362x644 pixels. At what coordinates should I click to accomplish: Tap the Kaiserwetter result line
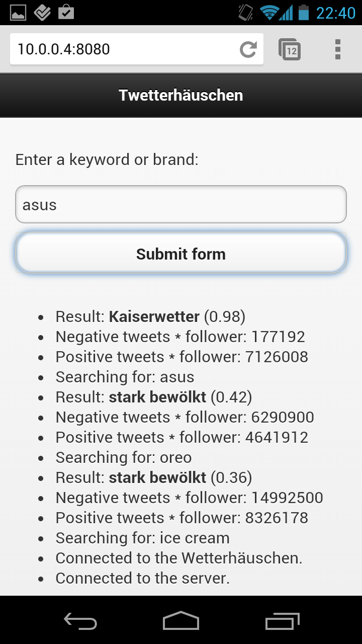point(150,316)
